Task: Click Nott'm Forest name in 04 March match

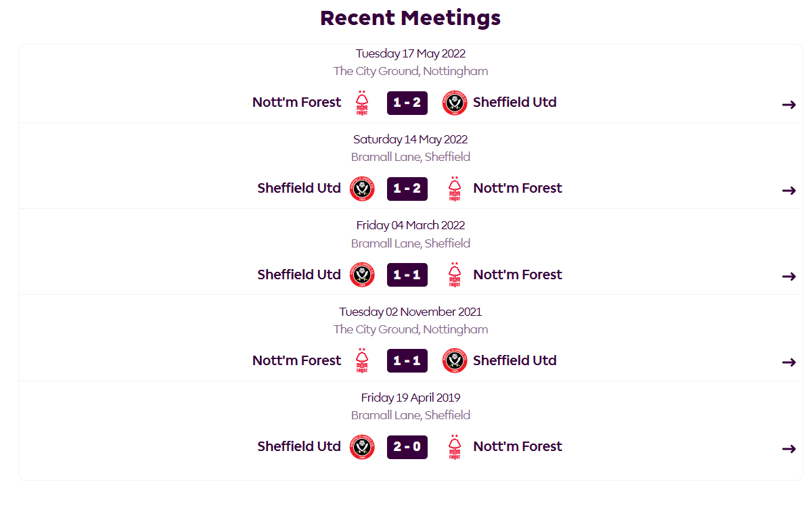Action: 518,275
